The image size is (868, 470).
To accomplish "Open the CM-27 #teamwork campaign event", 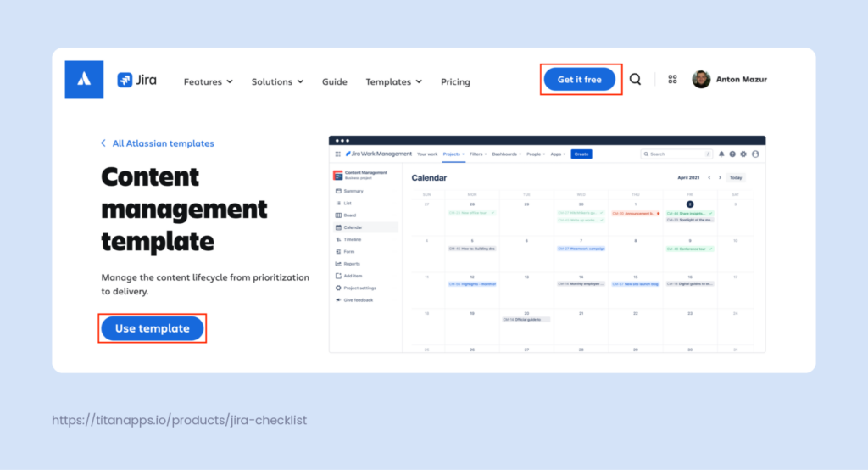I will (x=581, y=249).
